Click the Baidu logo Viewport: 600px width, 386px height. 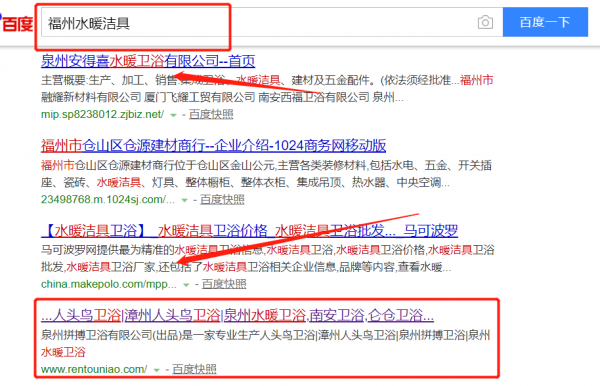coord(17,23)
